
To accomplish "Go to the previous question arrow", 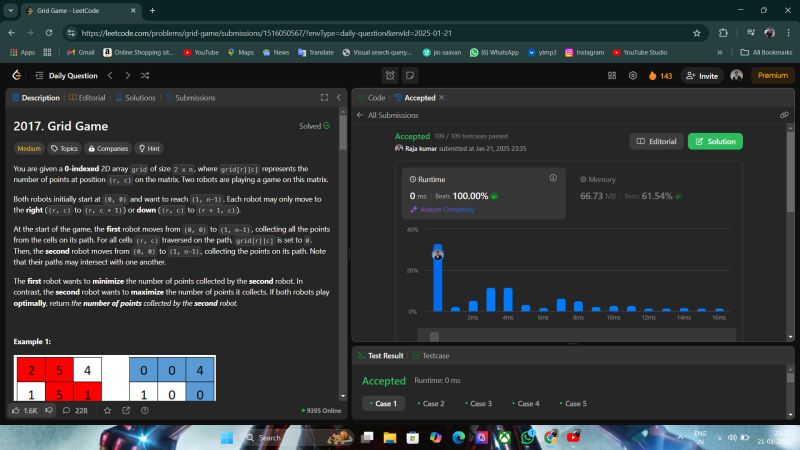I will (x=110, y=76).
